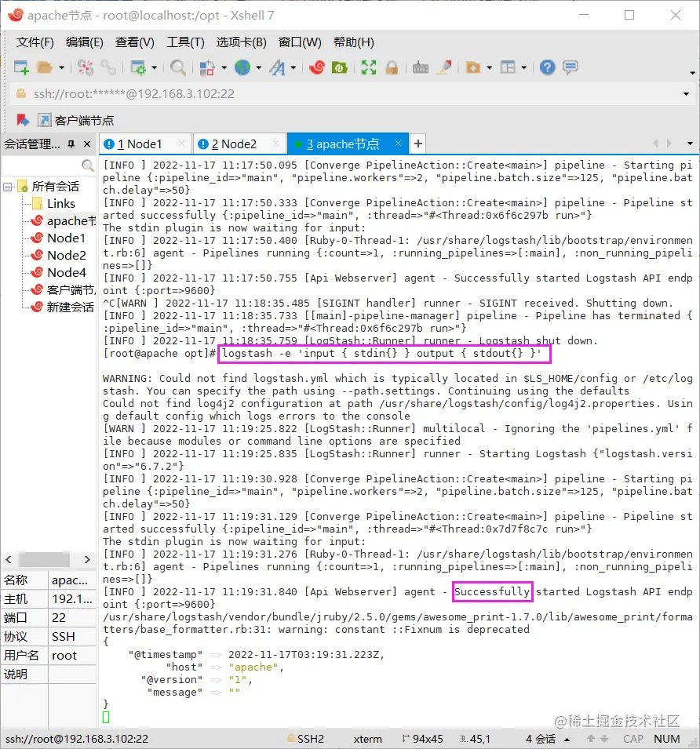Open the session Properties gear icon
The image size is (700, 749).
click(x=138, y=67)
